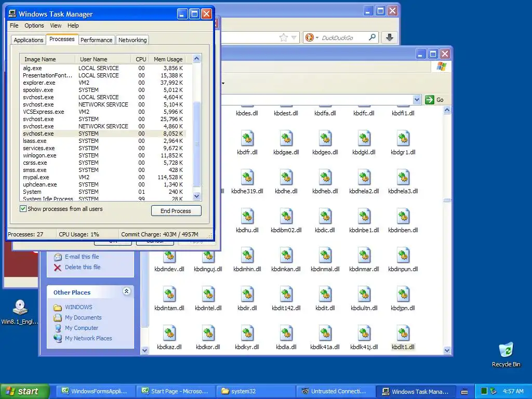Open the kbdfr.dll file icon

(x=247, y=138)
